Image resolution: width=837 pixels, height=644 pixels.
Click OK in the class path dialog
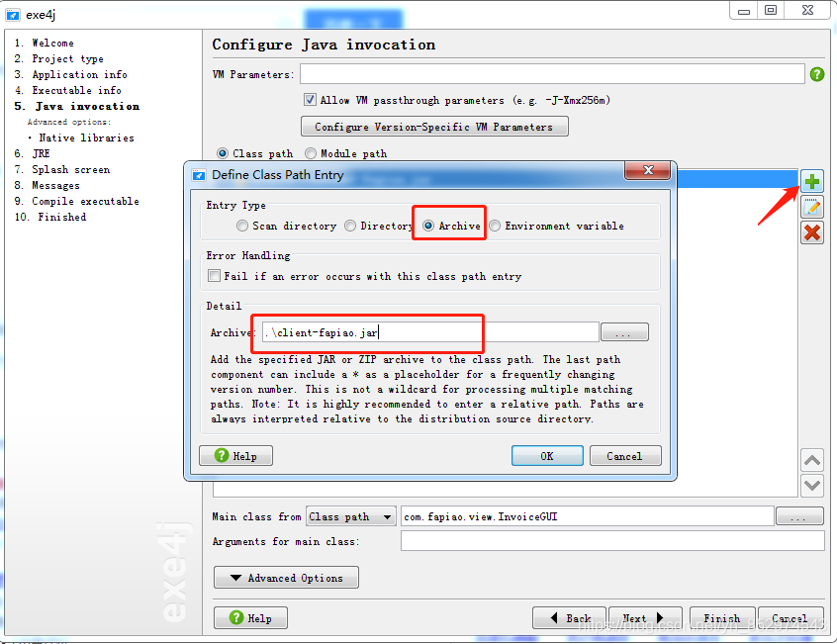(547, 456)
